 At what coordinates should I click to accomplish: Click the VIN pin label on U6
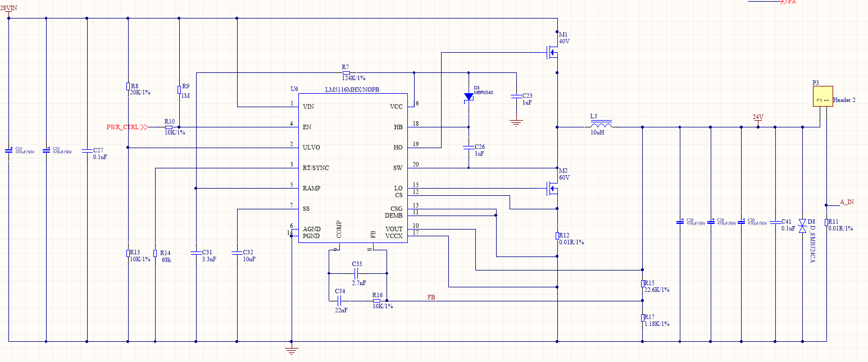[308, 107]
